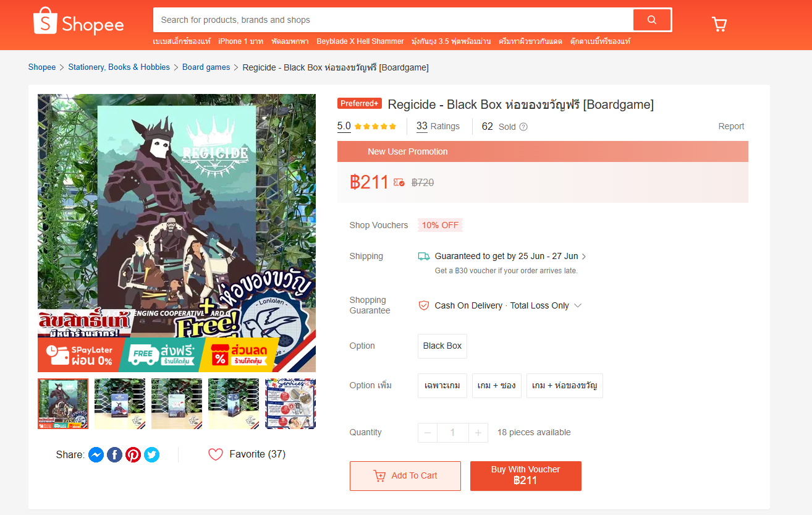This screenshot has height=515, width=812.
Task: Open the shopping cart icon
Action: point(719,24)
